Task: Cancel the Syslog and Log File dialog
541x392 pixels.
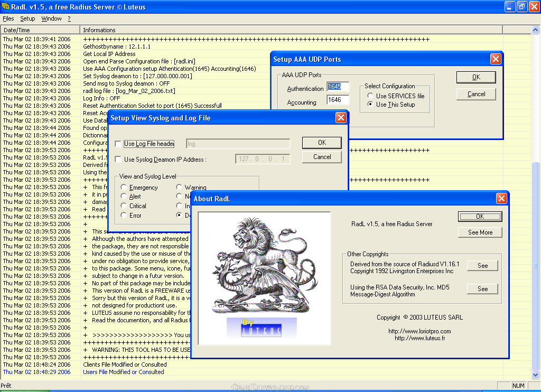Action: (322, 157)
